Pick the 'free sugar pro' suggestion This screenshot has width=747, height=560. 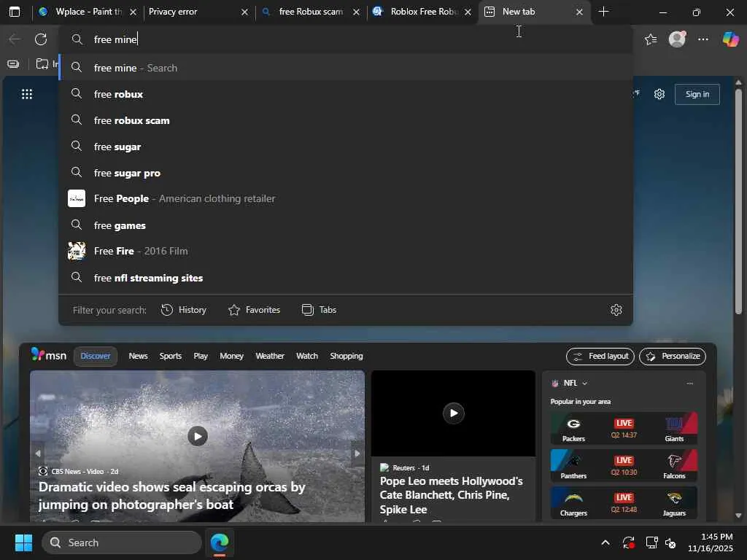[x=346, y=172]
